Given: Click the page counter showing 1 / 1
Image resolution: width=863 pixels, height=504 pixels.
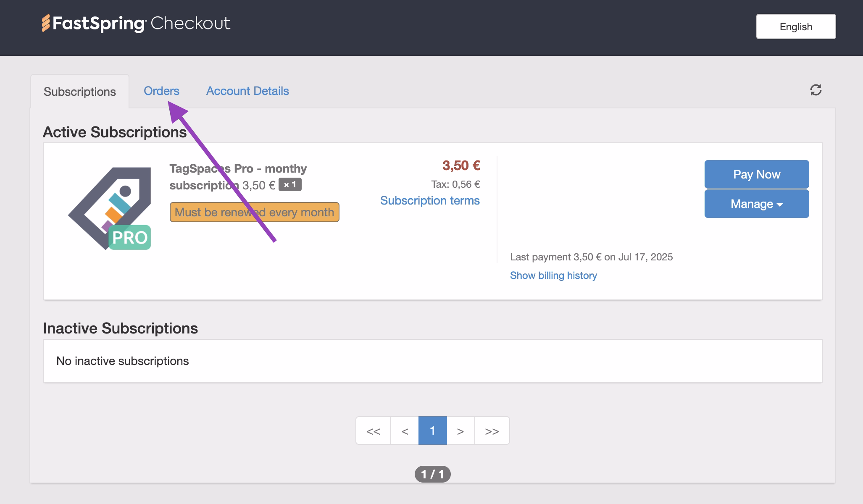Looking at the screenshot, I should click(x=432, y=474).
